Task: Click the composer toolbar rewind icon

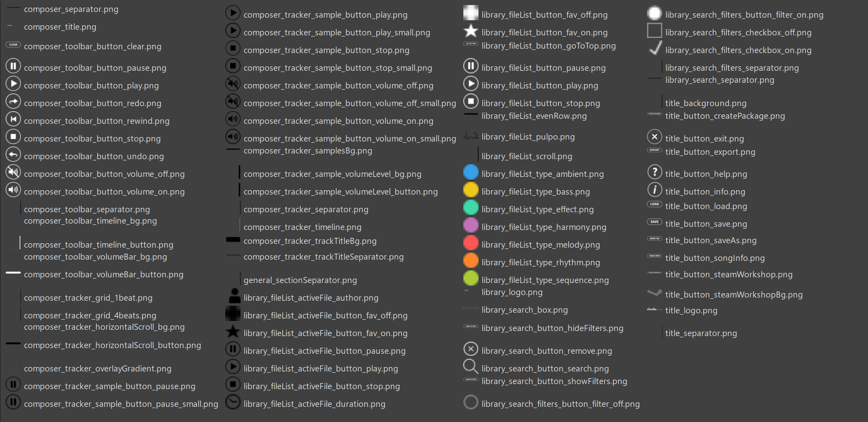Action: (13, 119)
